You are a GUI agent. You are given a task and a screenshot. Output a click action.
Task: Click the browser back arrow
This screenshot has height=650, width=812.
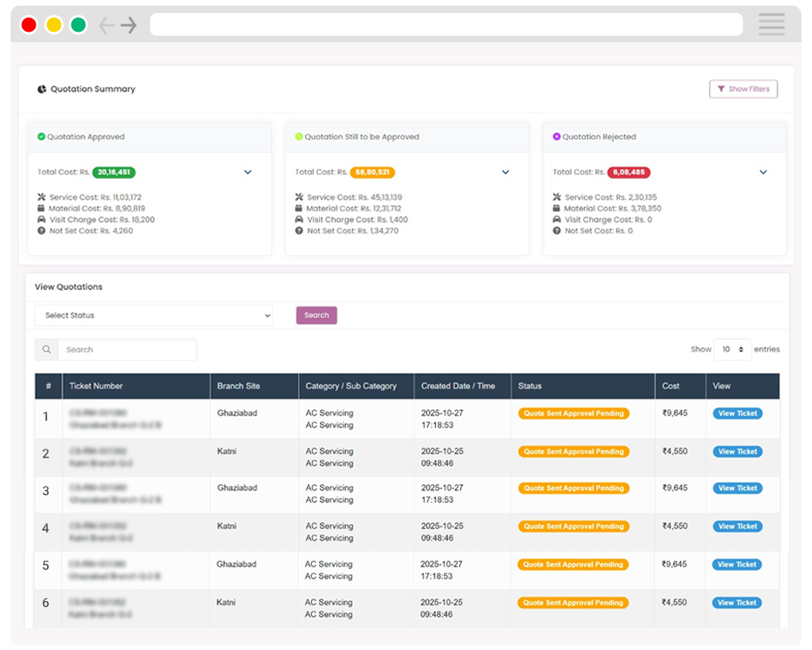pyautogui.click(x=106, y=25)
